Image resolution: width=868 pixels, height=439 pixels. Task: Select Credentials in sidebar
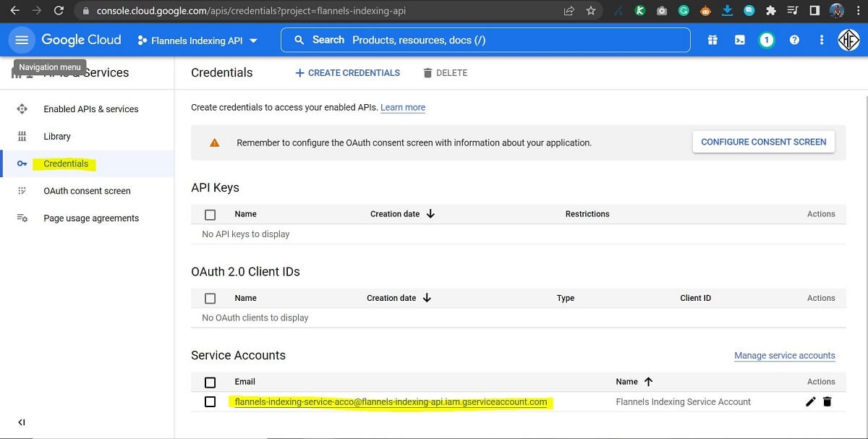tap(66, 163)
